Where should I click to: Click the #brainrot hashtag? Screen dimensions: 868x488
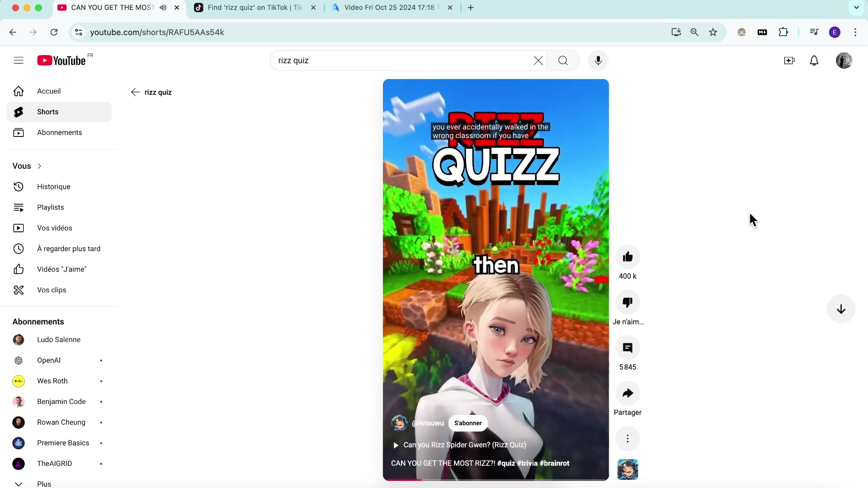pyautogui.click(x=554, y=464)
